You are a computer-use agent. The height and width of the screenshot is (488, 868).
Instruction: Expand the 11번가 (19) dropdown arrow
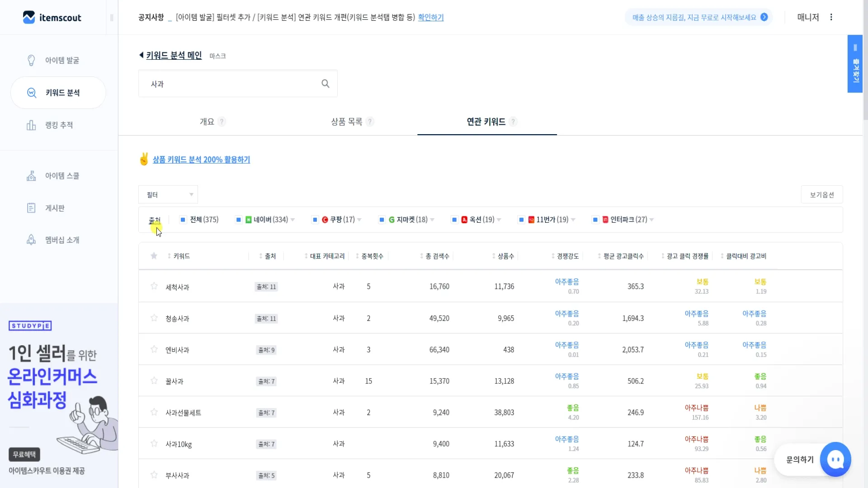point(573,220)
